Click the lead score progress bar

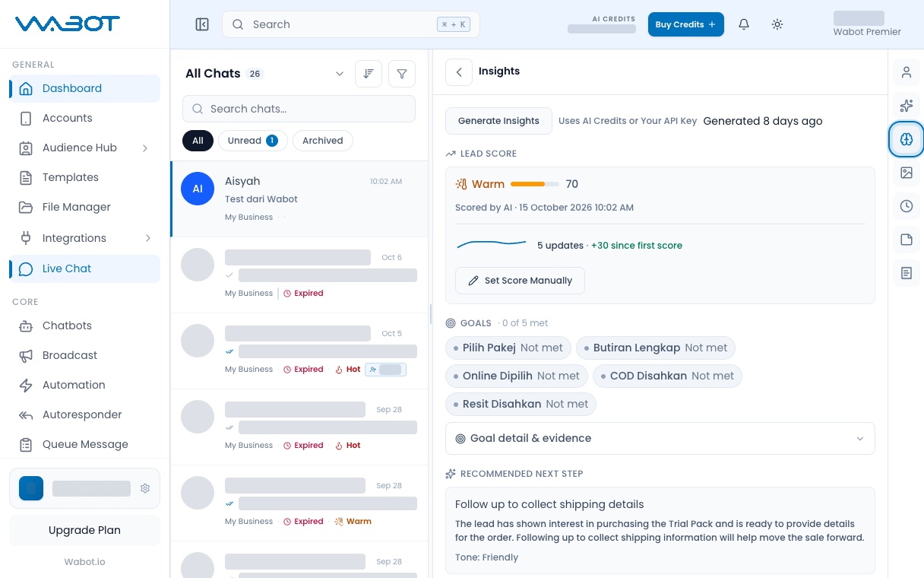[x=535, y=184]
